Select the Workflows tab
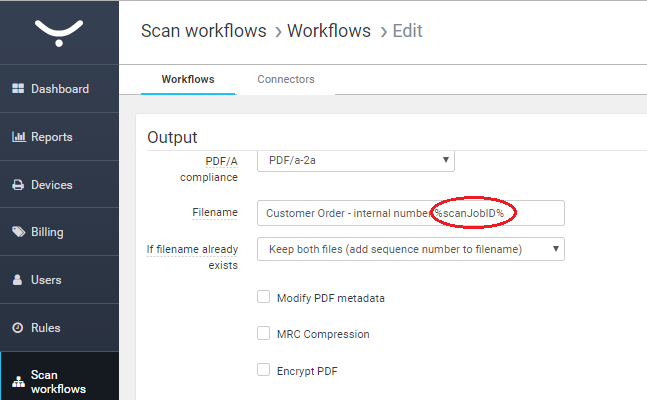Screen dimensions: 647x400 point(188,79)
